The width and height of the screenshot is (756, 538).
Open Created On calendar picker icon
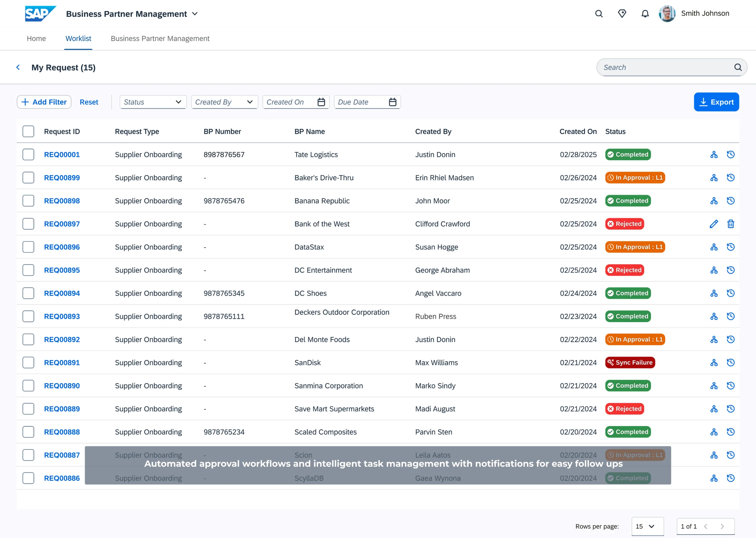[x=321, y=102]
